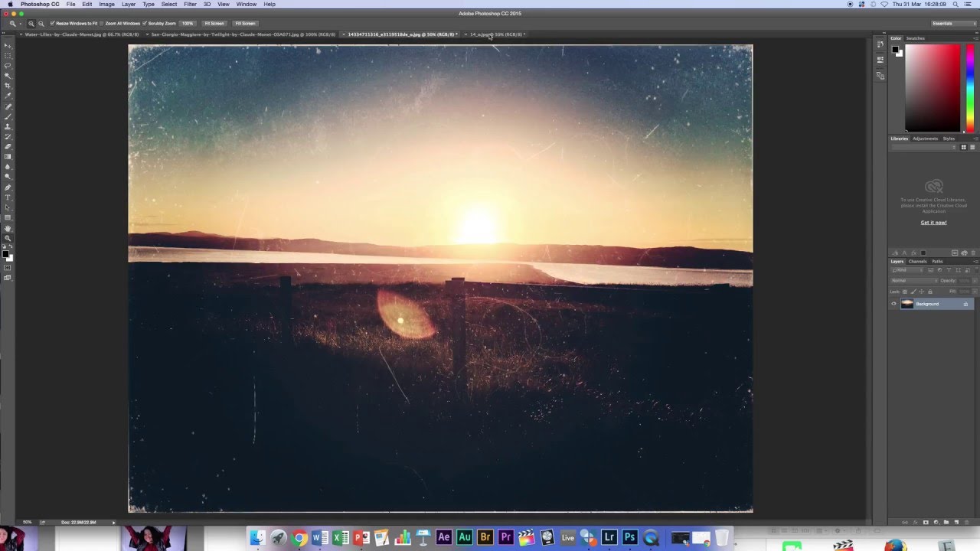Click the Background layer thumbnail

[x=907, y=304]
